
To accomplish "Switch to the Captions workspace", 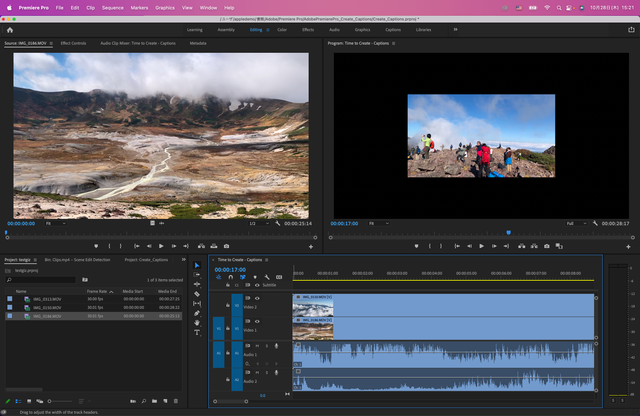I will click(x=393, y=30).
